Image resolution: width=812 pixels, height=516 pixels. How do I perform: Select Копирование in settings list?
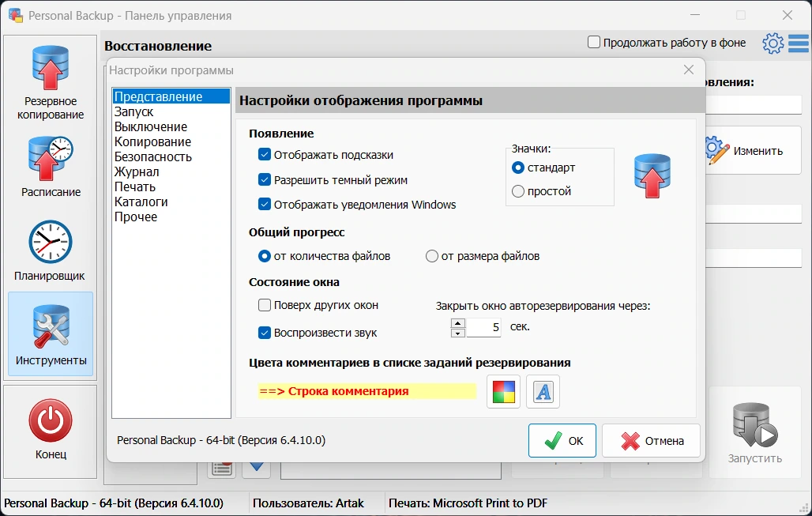click(x=171, y=141)
